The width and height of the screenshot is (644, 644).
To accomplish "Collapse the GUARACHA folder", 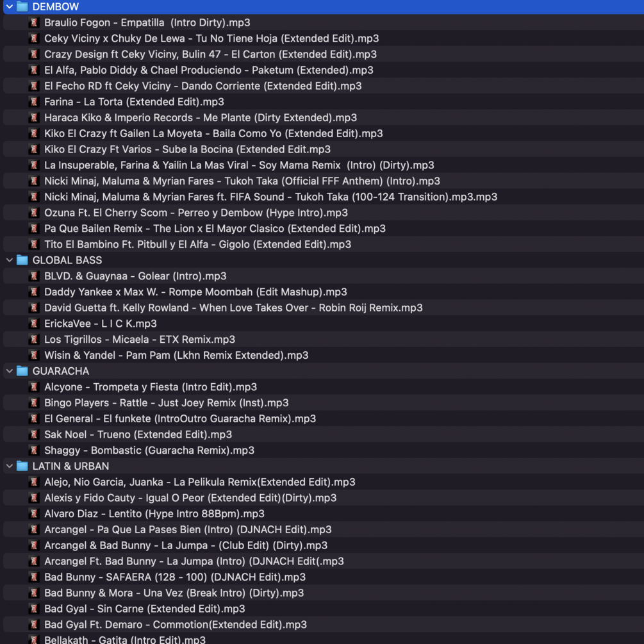I will [x=10, y=371].
